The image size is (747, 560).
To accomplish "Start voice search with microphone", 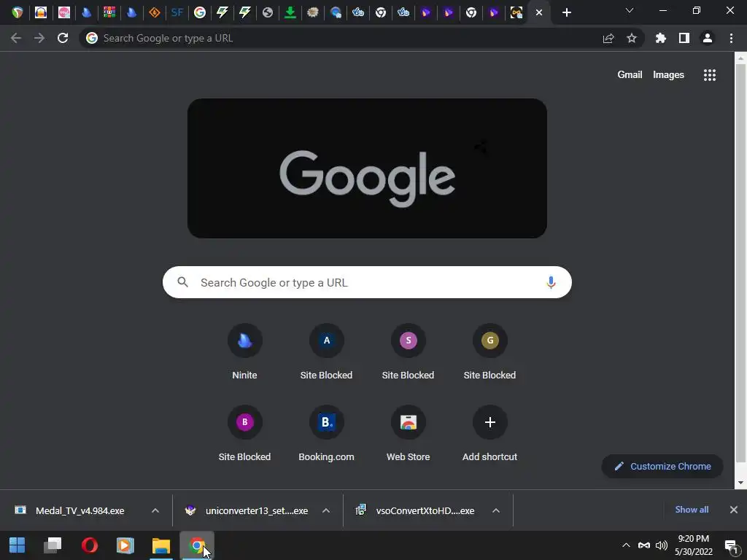I will [551, 282].
